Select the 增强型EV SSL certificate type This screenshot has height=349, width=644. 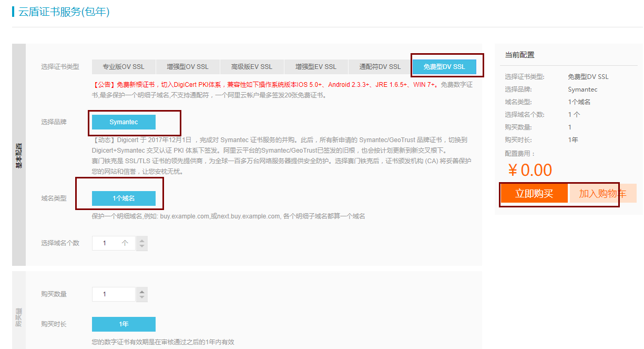pos(316,67)
